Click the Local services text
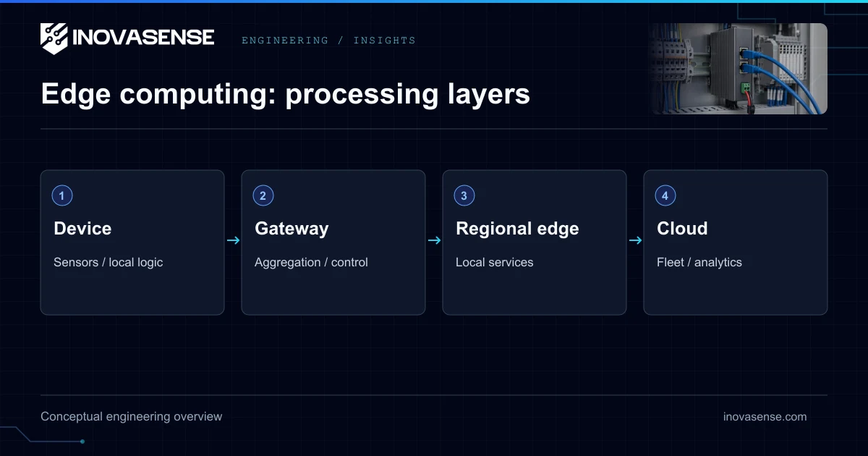The height and width of the screenshot is (456, 868). pyautogui.click(x=495, y=262)
